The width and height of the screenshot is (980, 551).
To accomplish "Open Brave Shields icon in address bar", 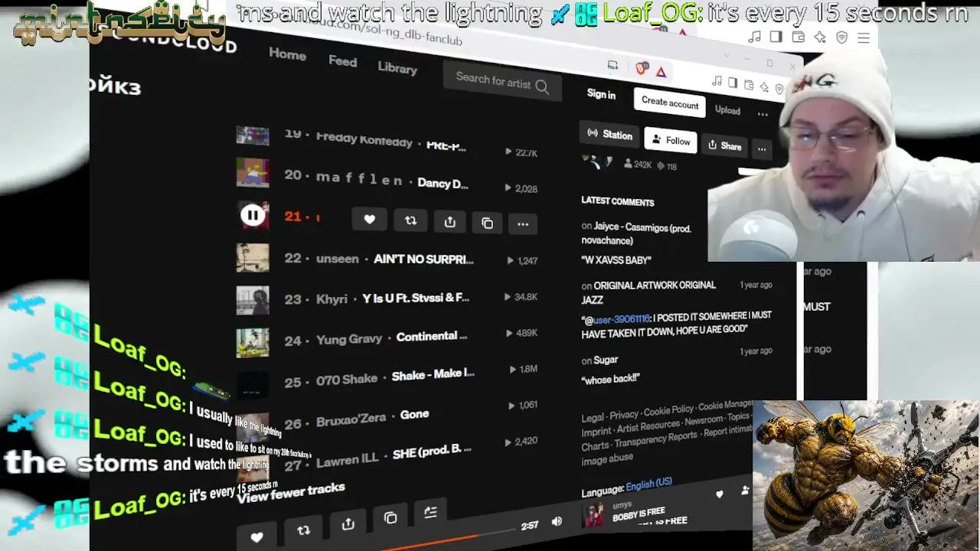I will [x=642, y=69].
